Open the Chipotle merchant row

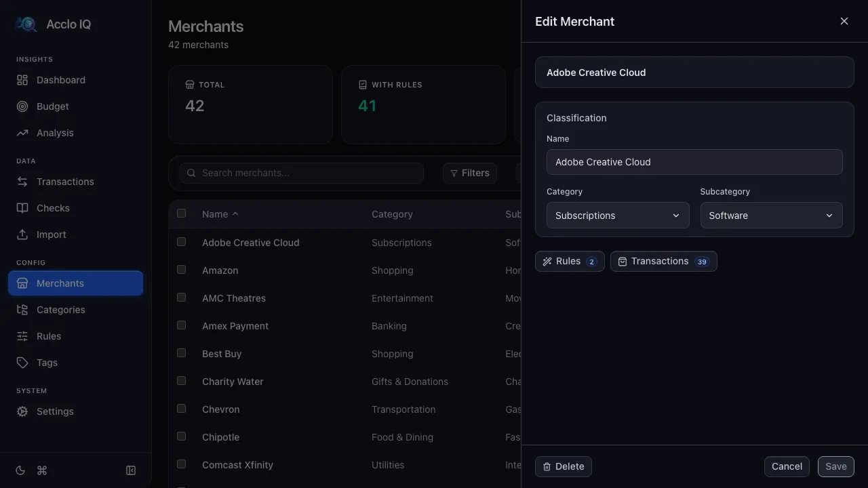344,437
